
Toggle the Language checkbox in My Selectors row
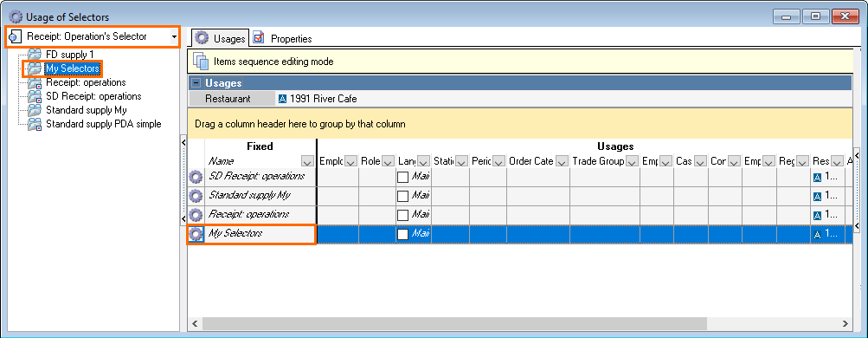(x=403, y=234)
